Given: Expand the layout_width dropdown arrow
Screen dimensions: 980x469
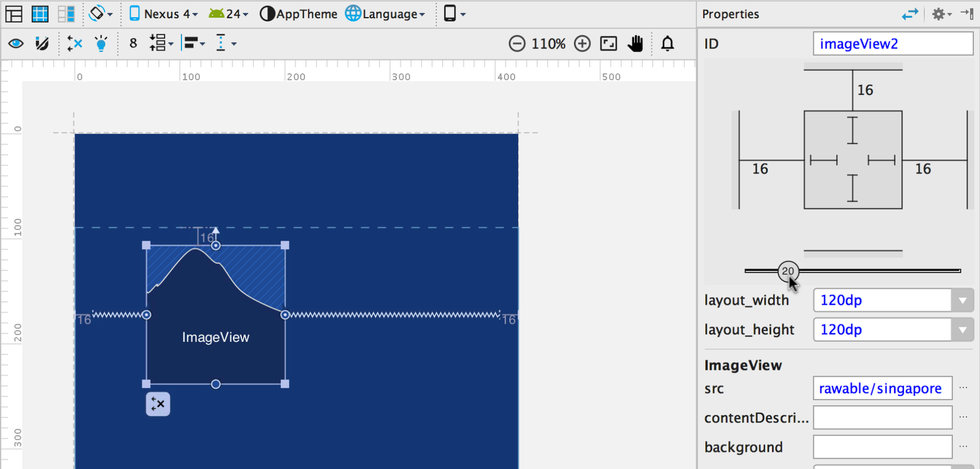Looking at the screenshot, I should [962, 301].
